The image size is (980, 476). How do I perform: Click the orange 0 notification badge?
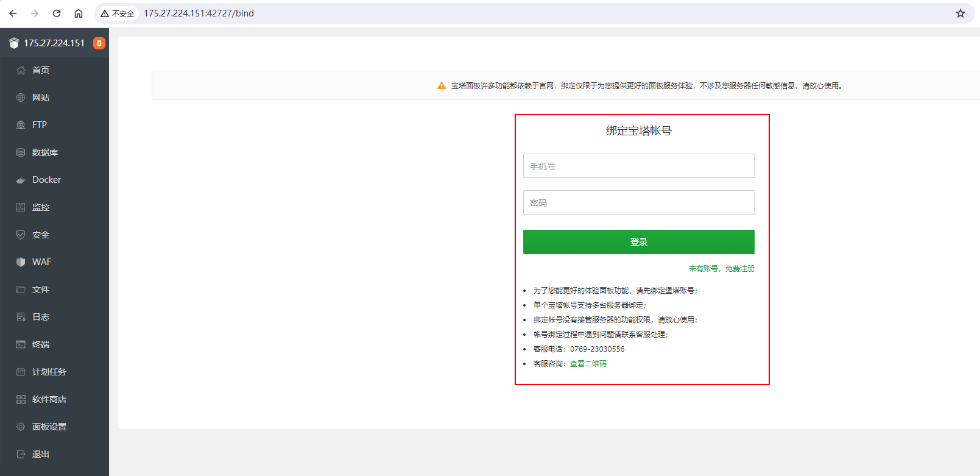click(99, 43)
